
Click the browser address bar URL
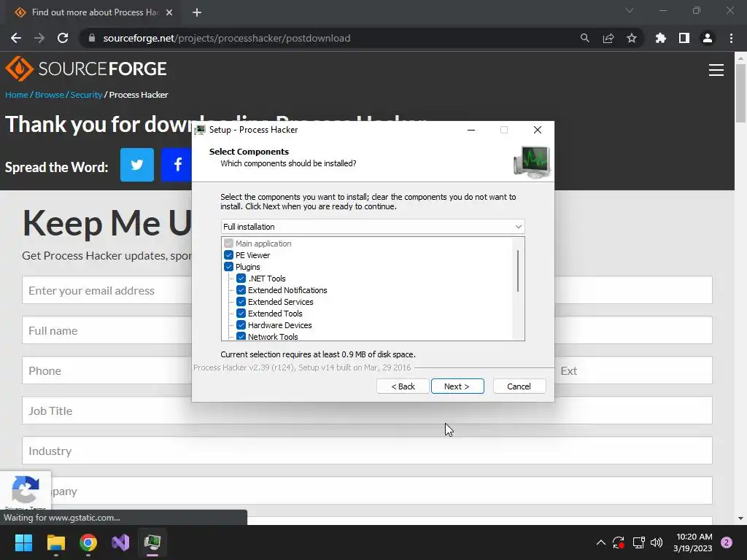tap(227, 38)
